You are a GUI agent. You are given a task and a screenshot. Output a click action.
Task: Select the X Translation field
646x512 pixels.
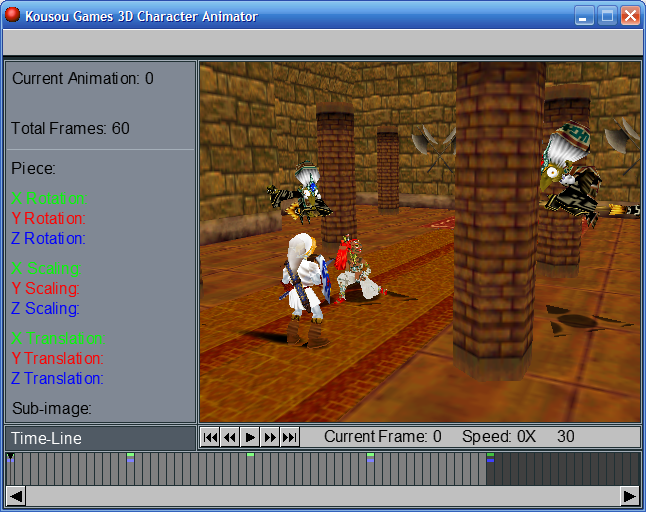pyautogui.click(x=58, y=339)
